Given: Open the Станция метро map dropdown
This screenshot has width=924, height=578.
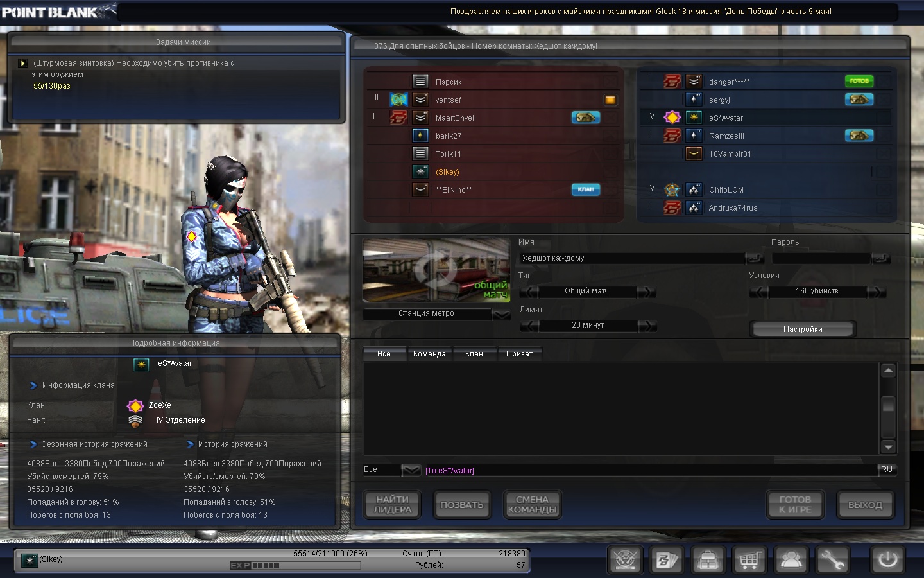Looking at the screenshot, I should (x=501, y=314).
